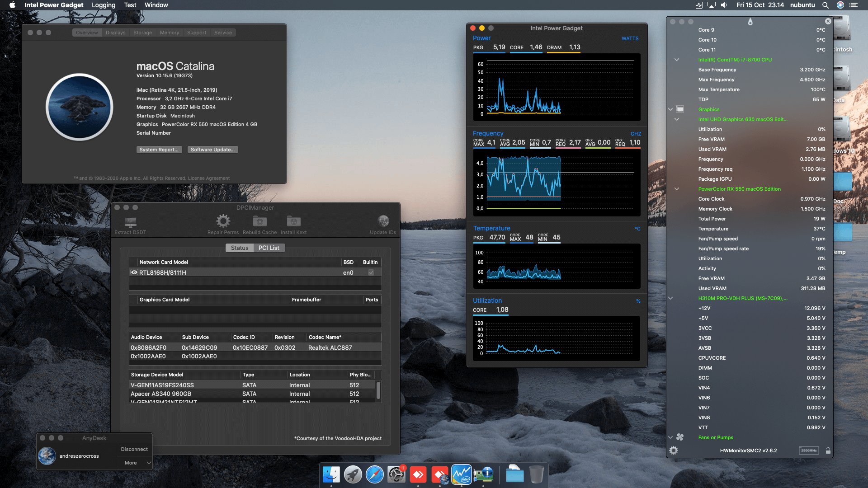Select the Apacer AS340 960GB storage row
This screenshot has width=868, height=488.
pos(252,394)
